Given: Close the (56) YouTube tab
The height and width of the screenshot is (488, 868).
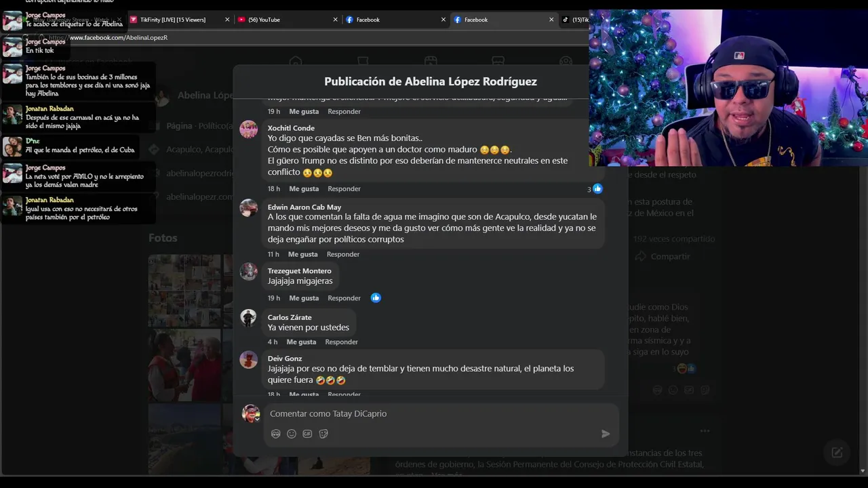Looking at the screenshot, I should pos(335,20).
